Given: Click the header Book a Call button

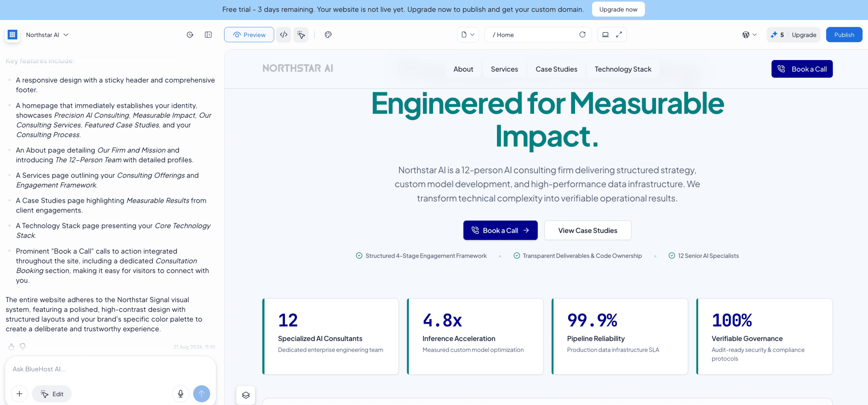Looking at the screenshot, I should click(802, 69).
